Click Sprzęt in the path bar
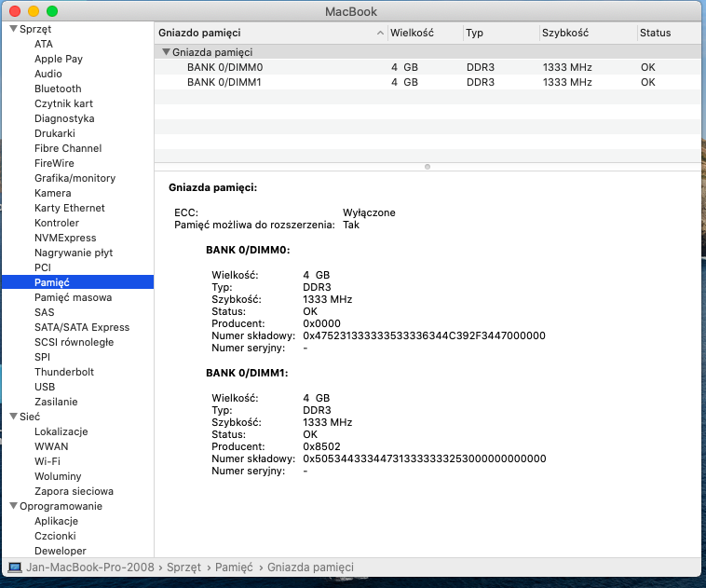This screenshot has height=588, width=706. point(183,567)
